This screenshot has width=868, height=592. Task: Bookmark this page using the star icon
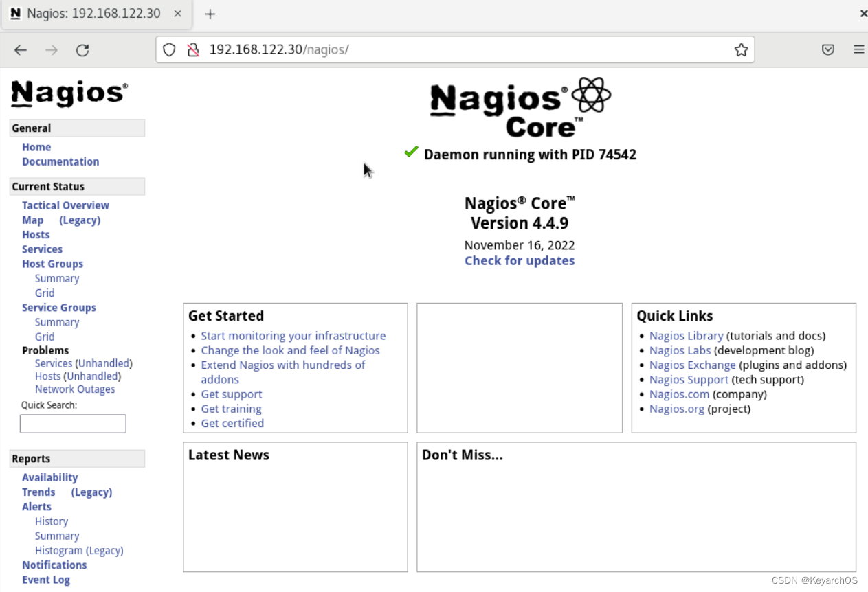[x=740, y=49]
